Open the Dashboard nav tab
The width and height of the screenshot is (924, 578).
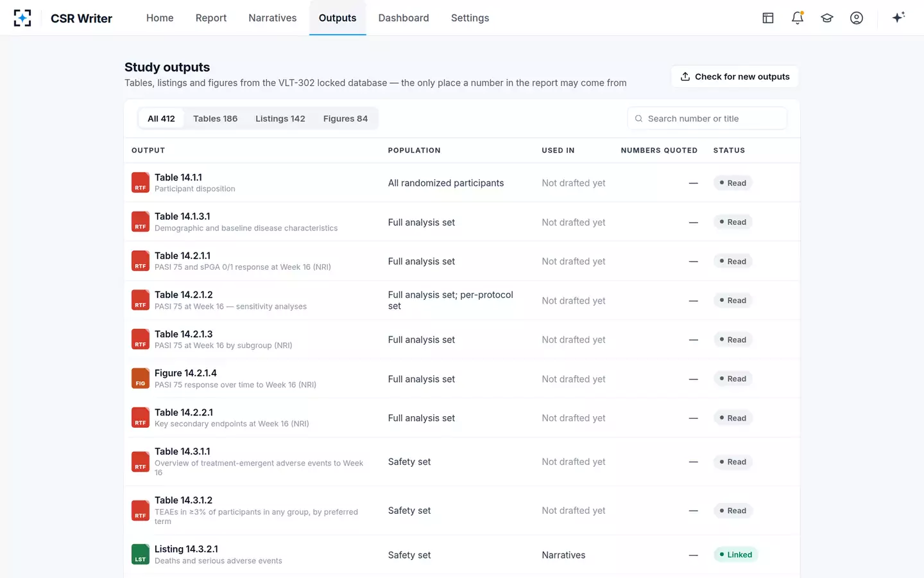click(x=404, y=18)
